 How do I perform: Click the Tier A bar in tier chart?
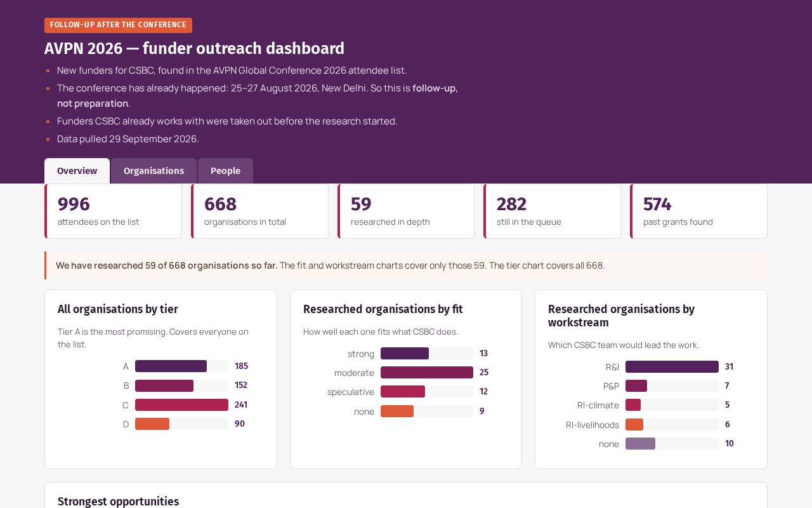pyautogui.click(x=171, y=366)
